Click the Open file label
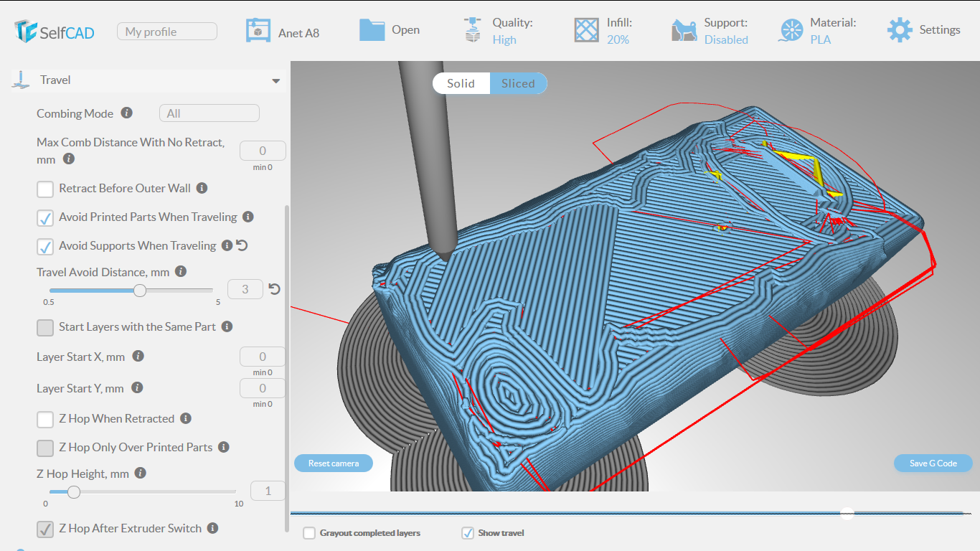Viewport: 980px width, 551px height. [406, 30]
